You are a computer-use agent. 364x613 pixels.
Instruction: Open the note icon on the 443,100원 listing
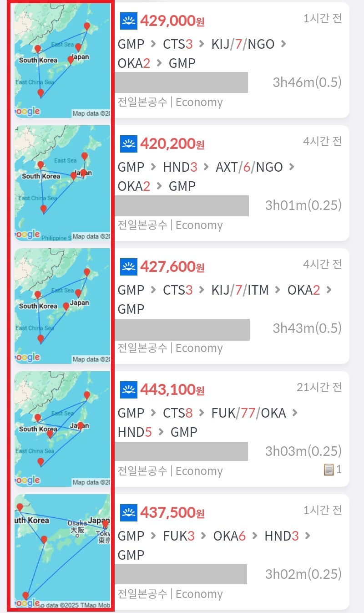pos(329,470)
